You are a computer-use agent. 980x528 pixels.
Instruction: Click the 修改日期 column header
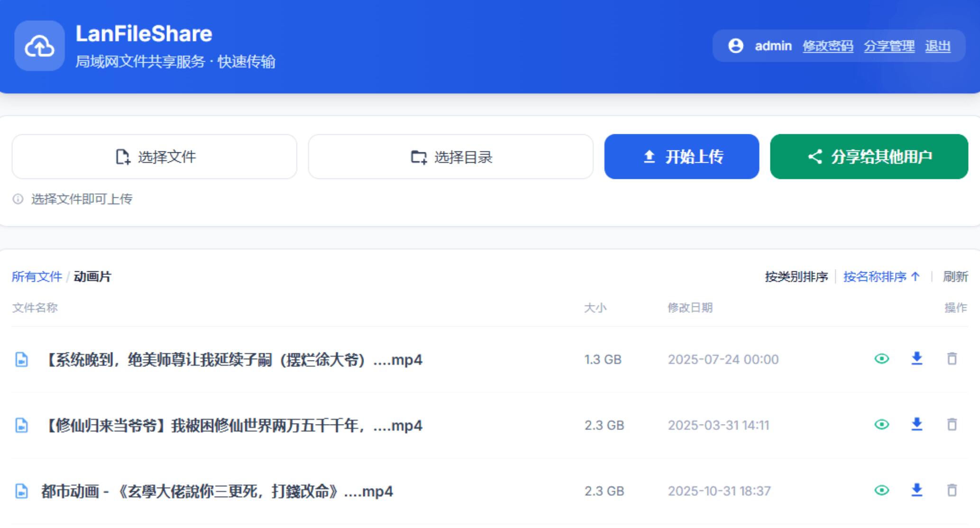[690, 307]
